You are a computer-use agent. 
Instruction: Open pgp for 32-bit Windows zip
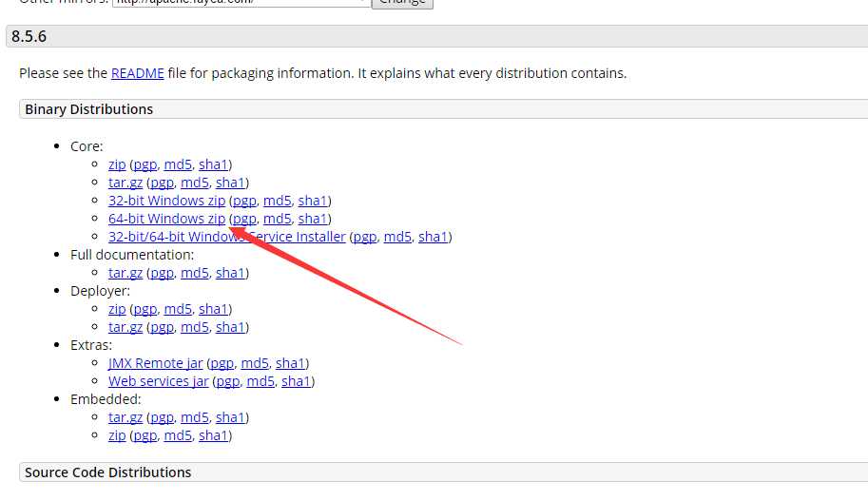click(244, 201)
